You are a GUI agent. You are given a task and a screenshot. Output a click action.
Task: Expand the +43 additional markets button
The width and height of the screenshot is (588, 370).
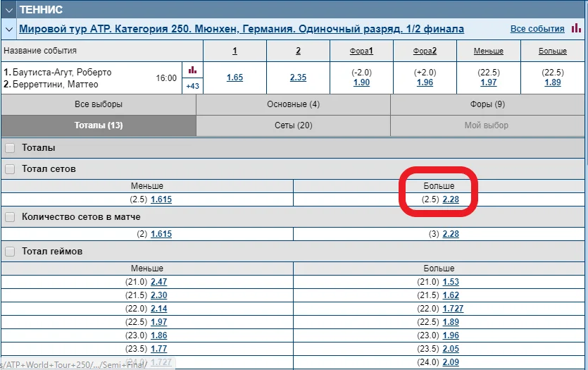[192, 86]
